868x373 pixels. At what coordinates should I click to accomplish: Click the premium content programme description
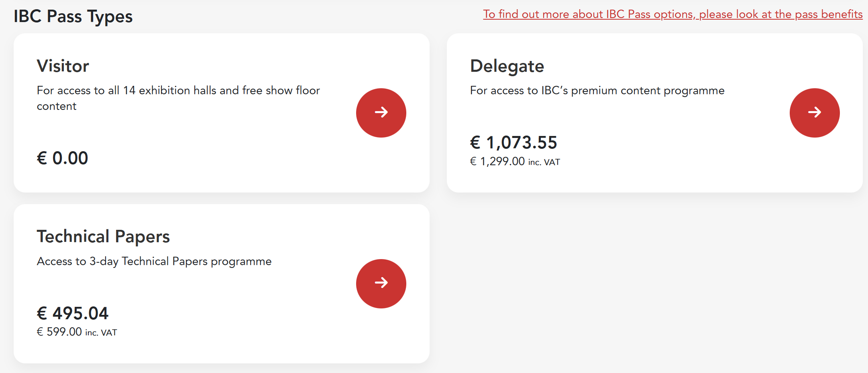pos(597,90)
